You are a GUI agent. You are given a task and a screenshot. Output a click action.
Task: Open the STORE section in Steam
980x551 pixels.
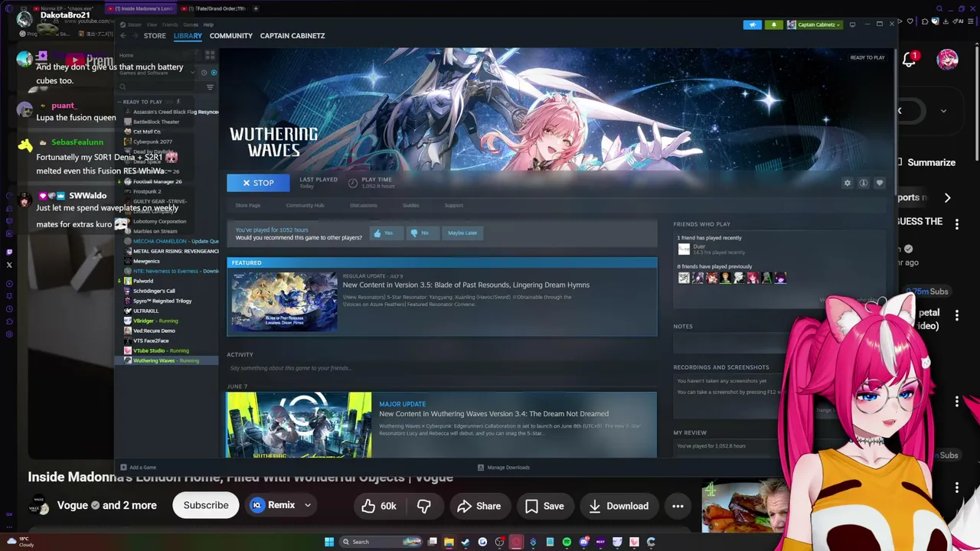coord(155,36)
